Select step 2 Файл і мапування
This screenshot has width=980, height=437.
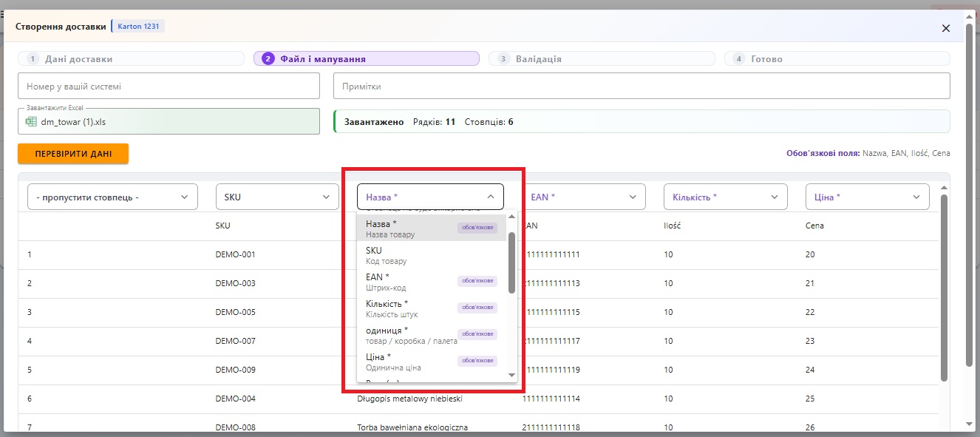click(x=366, y=58)
